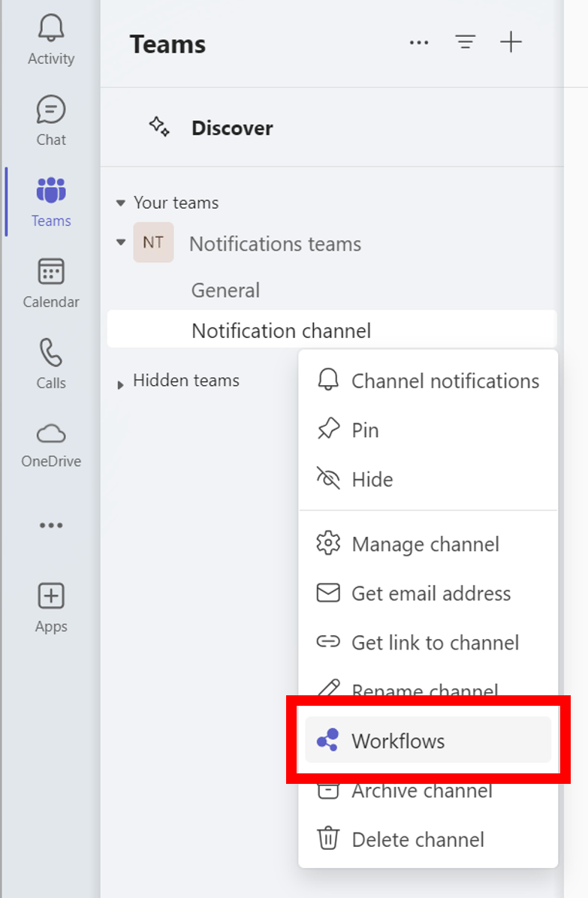Open the Calendar view

[51, 284]
